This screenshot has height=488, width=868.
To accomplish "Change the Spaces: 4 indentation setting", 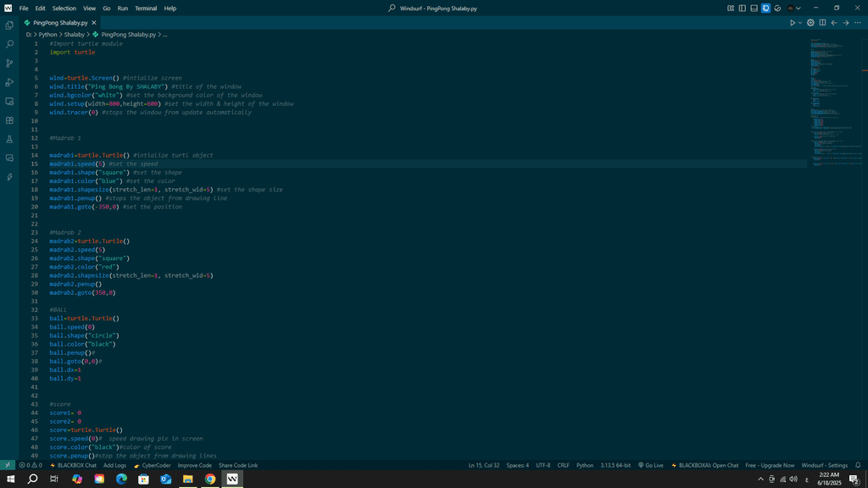I will tap(518, 465).
